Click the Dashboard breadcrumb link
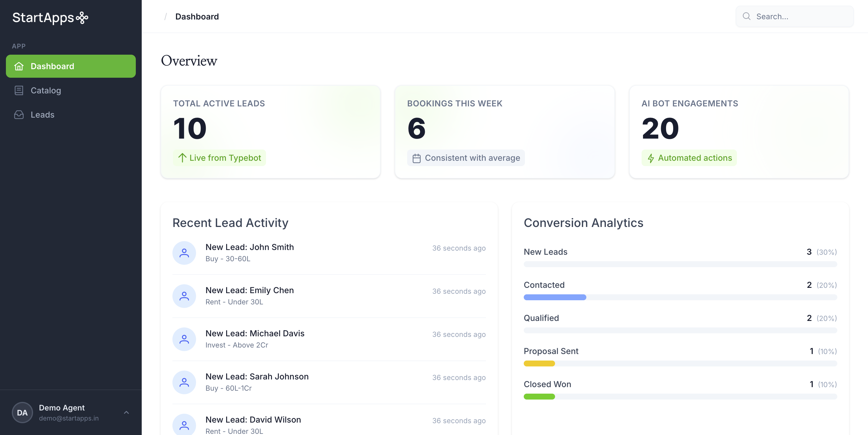 pyautogui.click(x=197, y=17)
